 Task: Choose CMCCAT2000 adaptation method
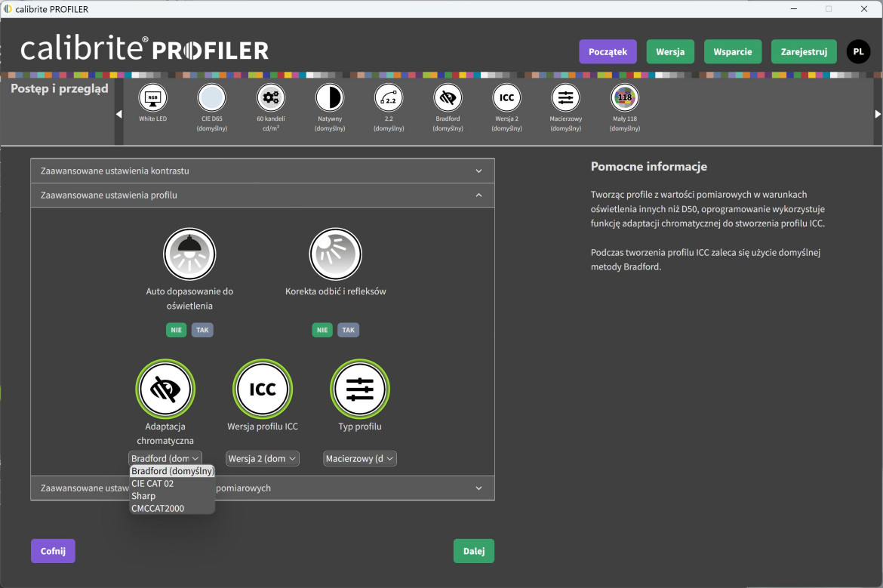(x=172, y=508)
